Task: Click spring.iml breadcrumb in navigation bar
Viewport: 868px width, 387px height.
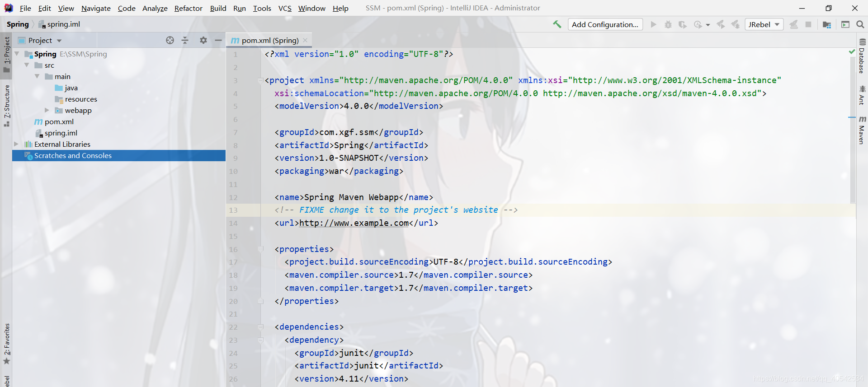Action: pyautogui.click(x=59, y=24)
